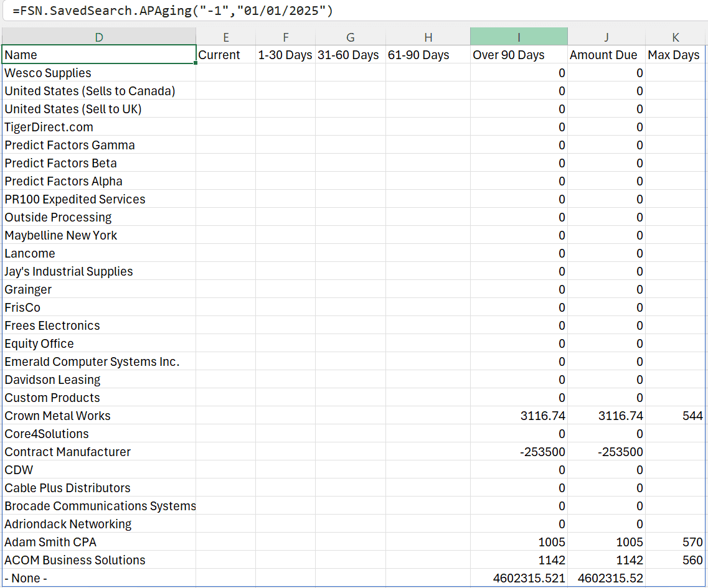The height and width of the screenshot is (588, 708).
Task: Select Crown Metal Works cell
Action: pyautogui.click(x=99, y=416)
